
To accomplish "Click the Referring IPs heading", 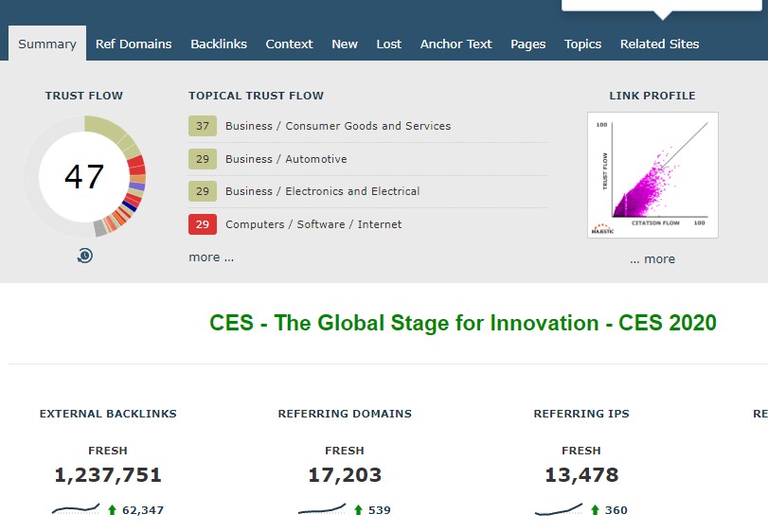I will tap(581, 414).
